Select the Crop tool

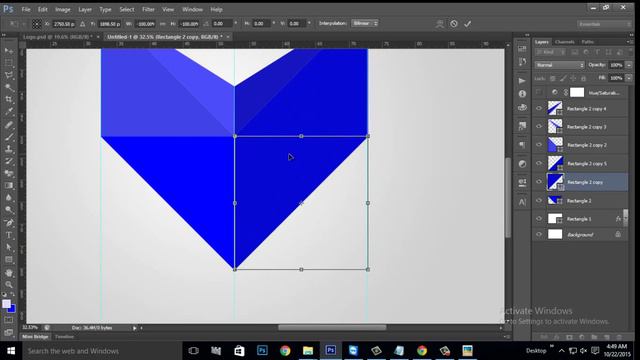click(9, 99)
